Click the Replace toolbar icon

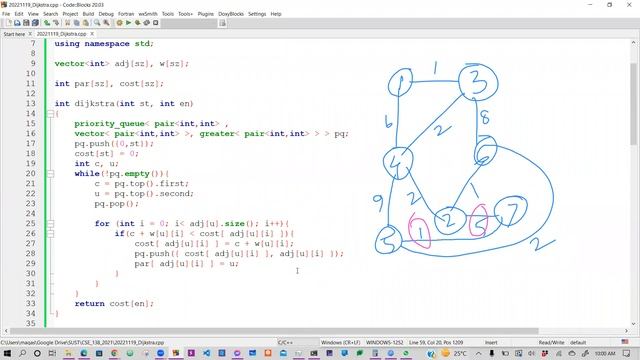point(106,23)
